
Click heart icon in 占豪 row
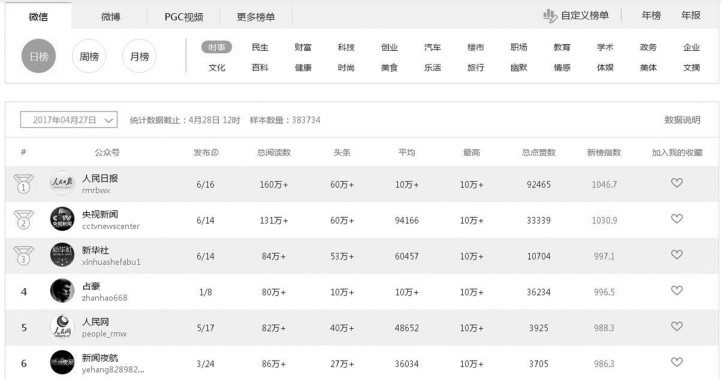coord(676,290)
